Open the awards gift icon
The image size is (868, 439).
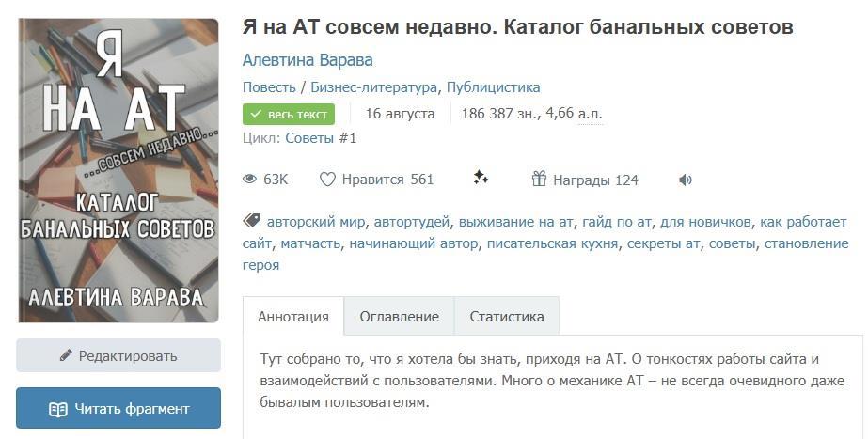[x=539, y=179]
